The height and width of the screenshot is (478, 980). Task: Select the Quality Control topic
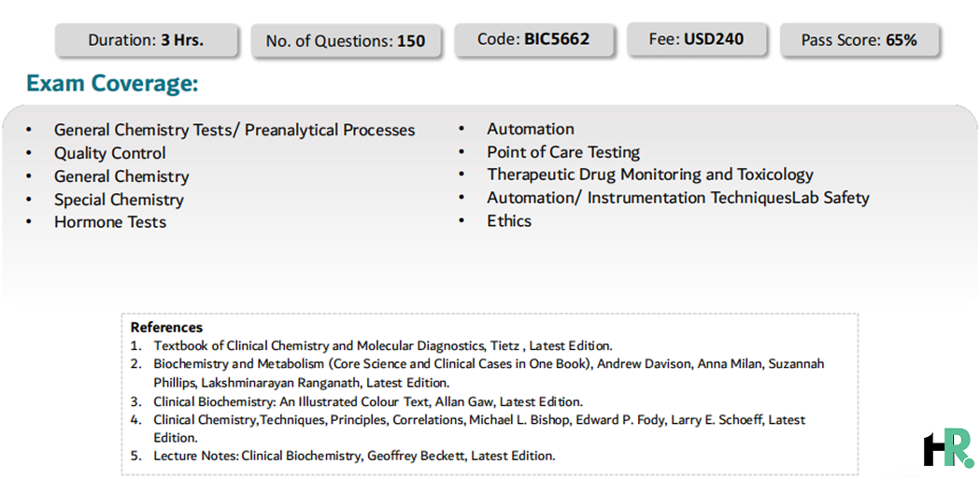(110, 153)
